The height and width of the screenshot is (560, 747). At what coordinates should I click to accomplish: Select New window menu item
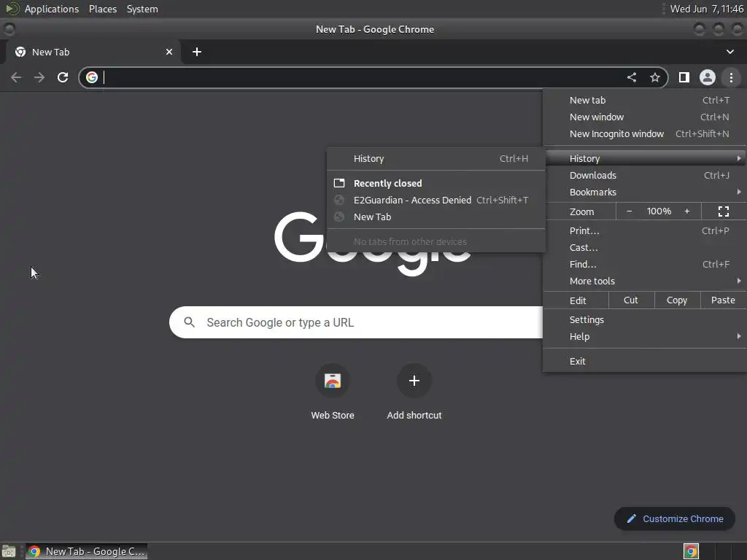click(645, 117)
